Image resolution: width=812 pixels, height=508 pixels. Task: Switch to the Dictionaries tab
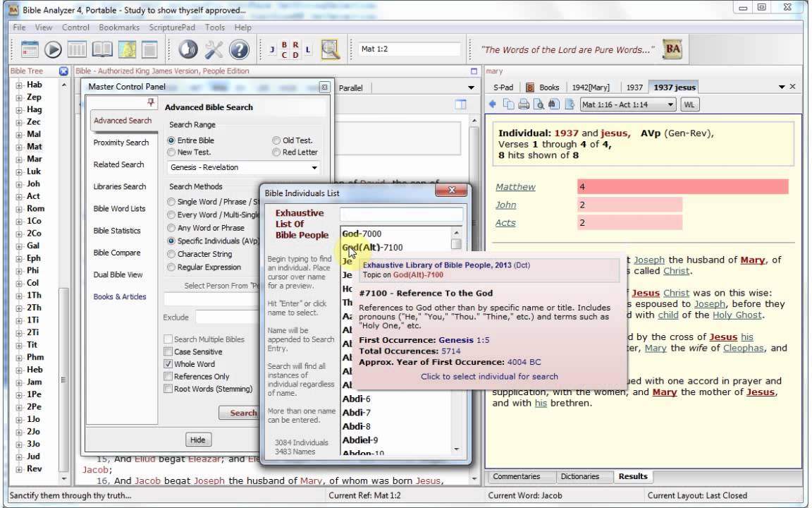[x=579, y=476]
